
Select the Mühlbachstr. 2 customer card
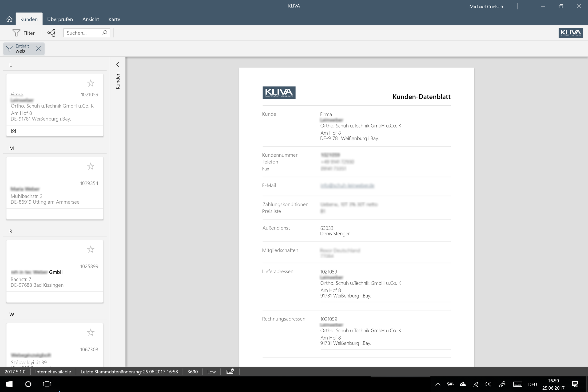(55, 188)
